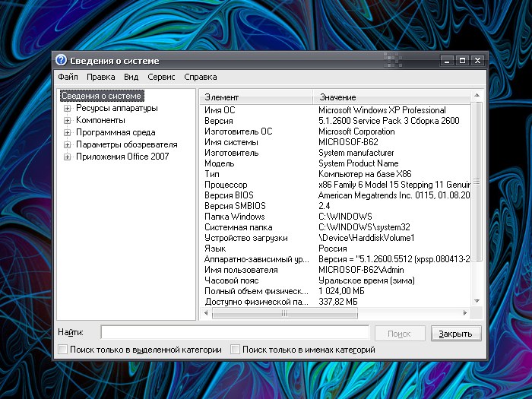Viewport: 532px width, 399px height.
Task: Click value Microsoft Corporation
Action: click(x=356, y=131)
